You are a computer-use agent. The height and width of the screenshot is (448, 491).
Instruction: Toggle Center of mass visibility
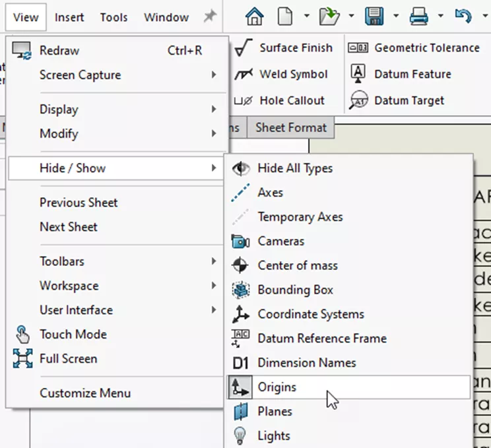tap(348, 265)
